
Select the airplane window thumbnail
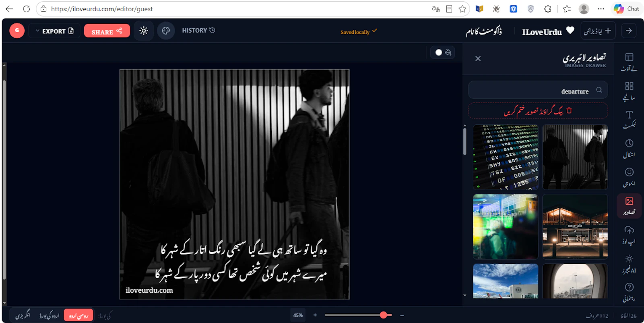click(x=575, y=281)
